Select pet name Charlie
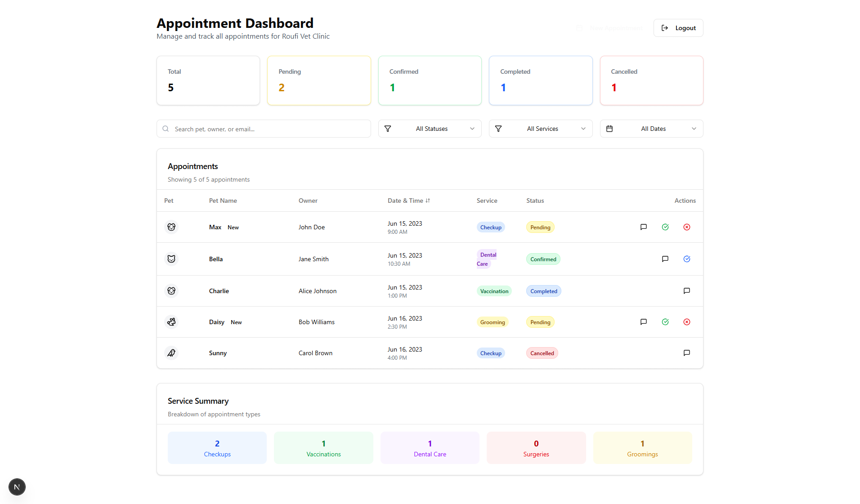The image size is (860, 504). coord(219,291)
